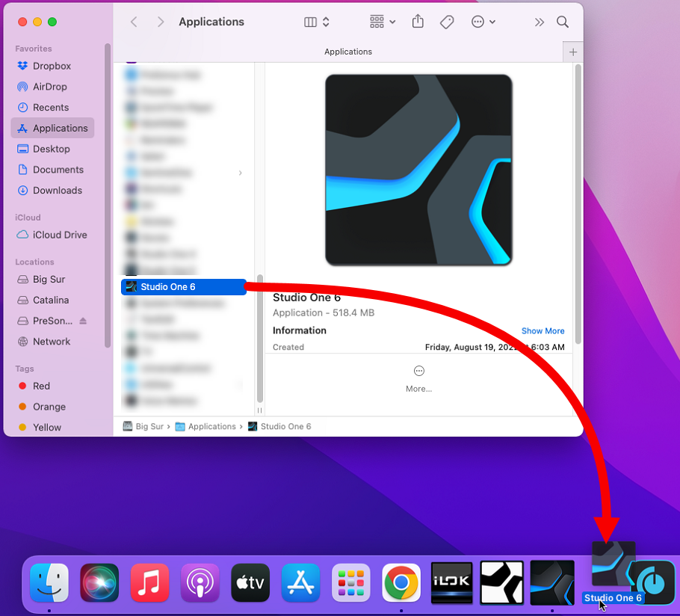This screenshot has width=680, height=616.
Task: Open App Store from the Dock
Action: (300, 582)
